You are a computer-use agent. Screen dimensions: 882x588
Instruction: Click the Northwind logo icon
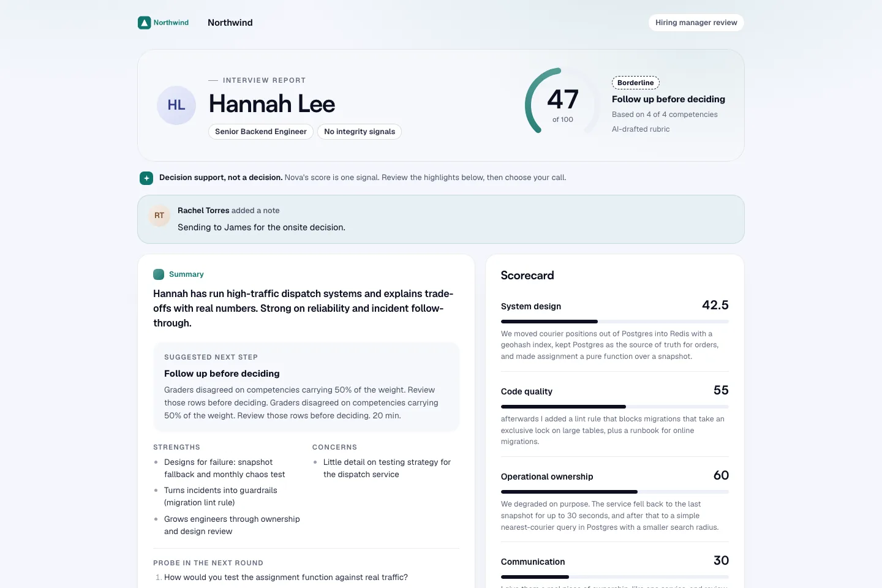point(145,23)
